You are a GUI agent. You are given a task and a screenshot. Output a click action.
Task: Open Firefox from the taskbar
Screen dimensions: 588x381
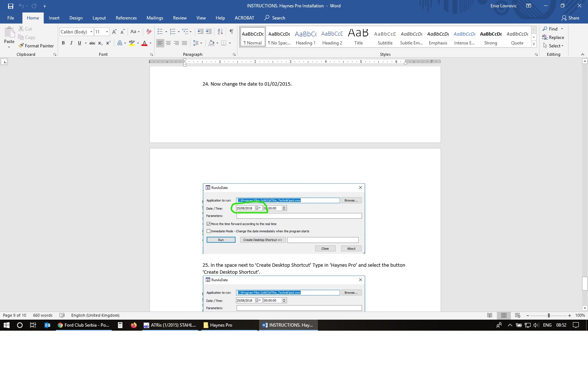pyautogui.click(x=134, y=325)
